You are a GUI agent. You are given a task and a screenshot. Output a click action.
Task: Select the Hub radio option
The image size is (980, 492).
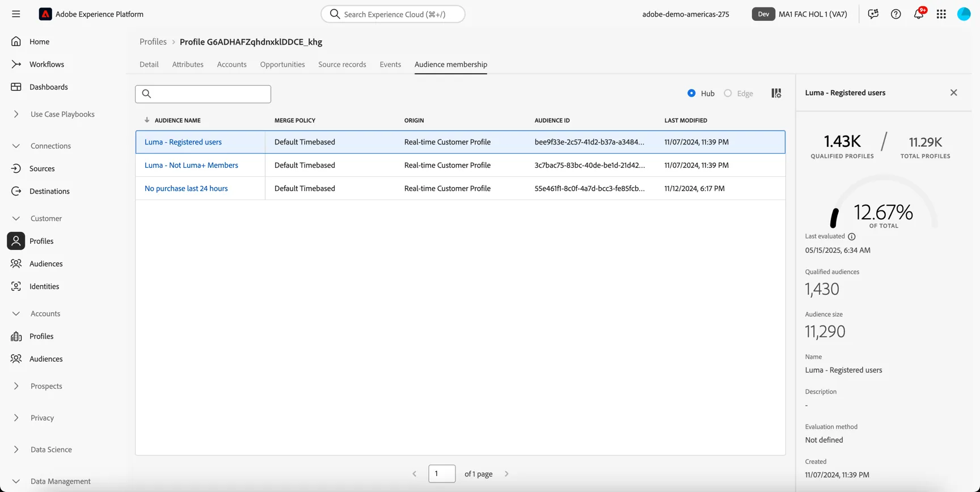[x=691, y=93]
